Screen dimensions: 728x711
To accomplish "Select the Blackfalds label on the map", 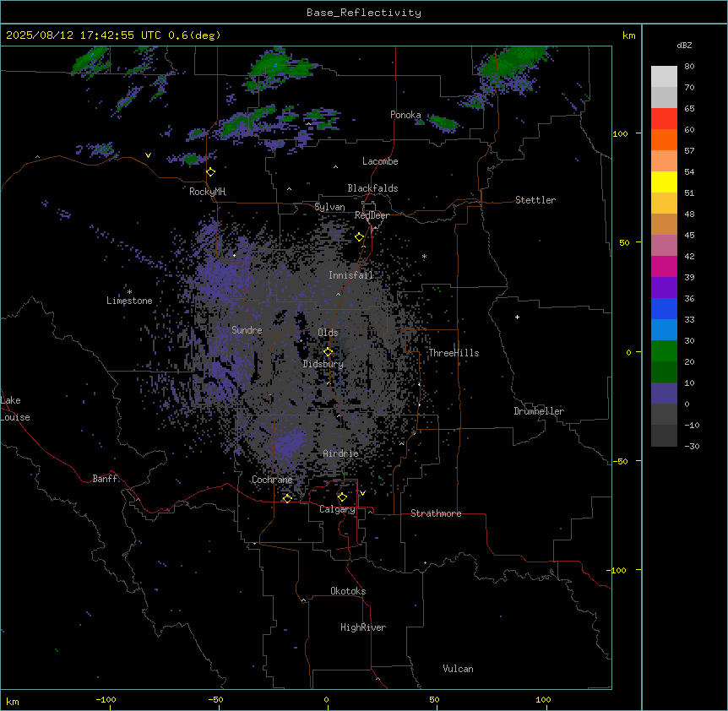I will pyautogui.click(x=372, y=188).
